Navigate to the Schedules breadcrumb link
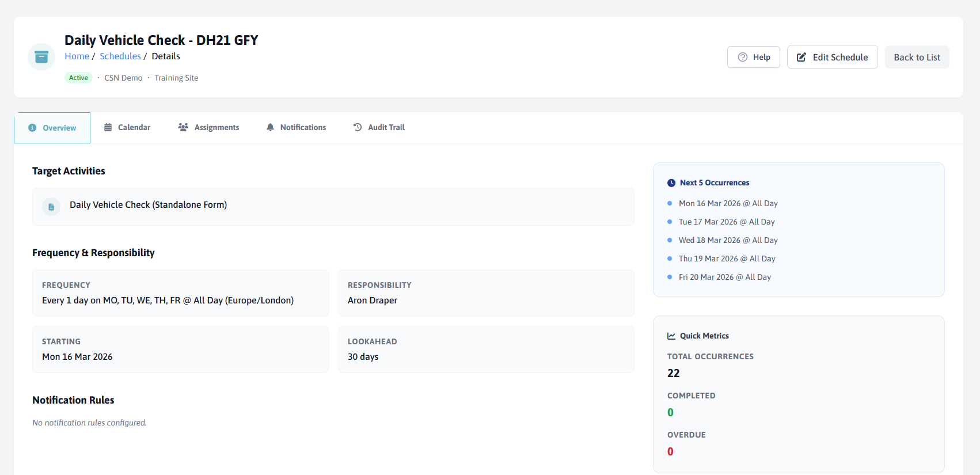980x475 pixels. (x=120, y=56)
